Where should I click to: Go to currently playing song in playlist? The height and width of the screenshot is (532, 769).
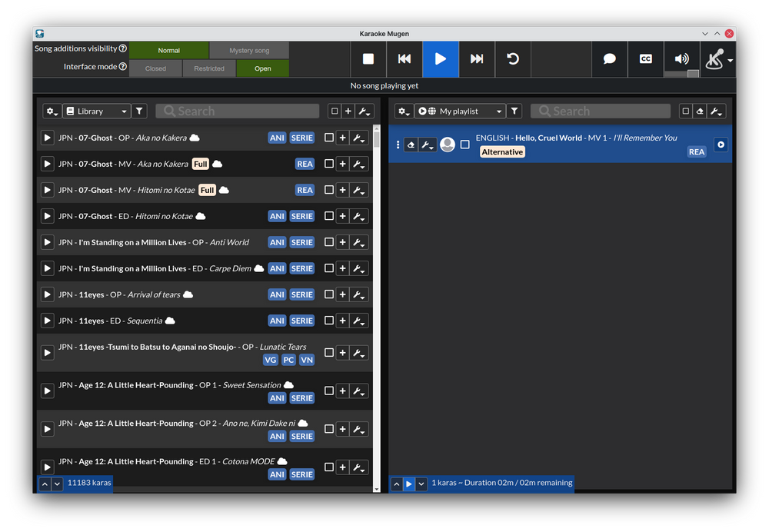click(408, 484)
